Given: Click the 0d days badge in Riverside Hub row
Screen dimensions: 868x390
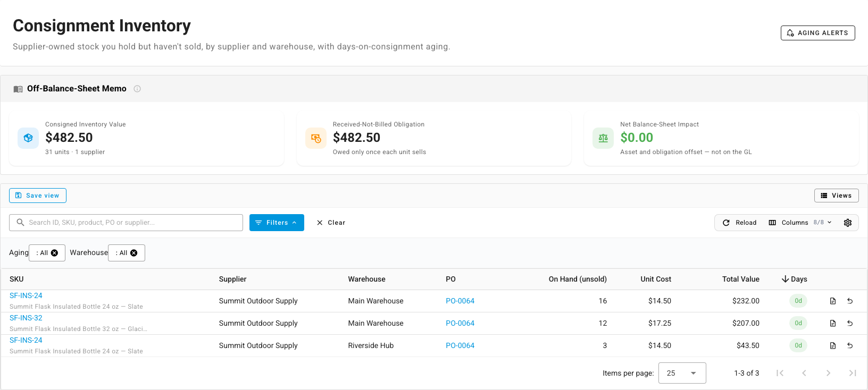Looking at the screenshot, I should click(798, 345).
